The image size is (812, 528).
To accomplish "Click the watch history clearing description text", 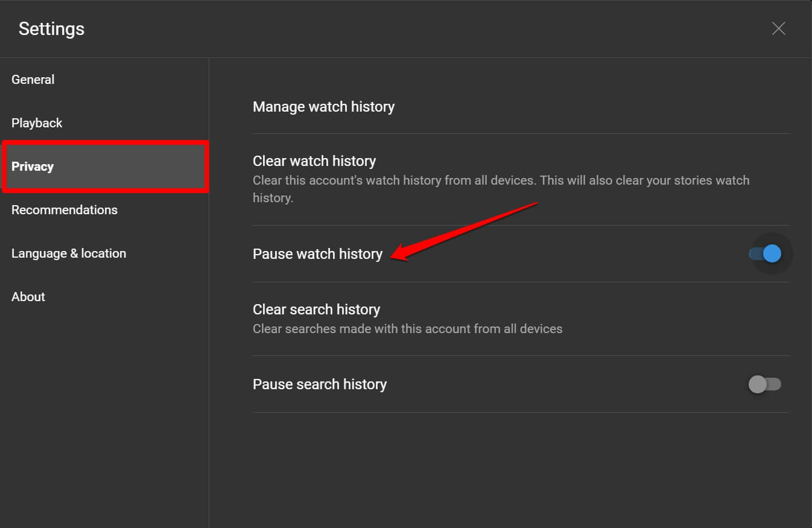I will [x=501, y=188].
